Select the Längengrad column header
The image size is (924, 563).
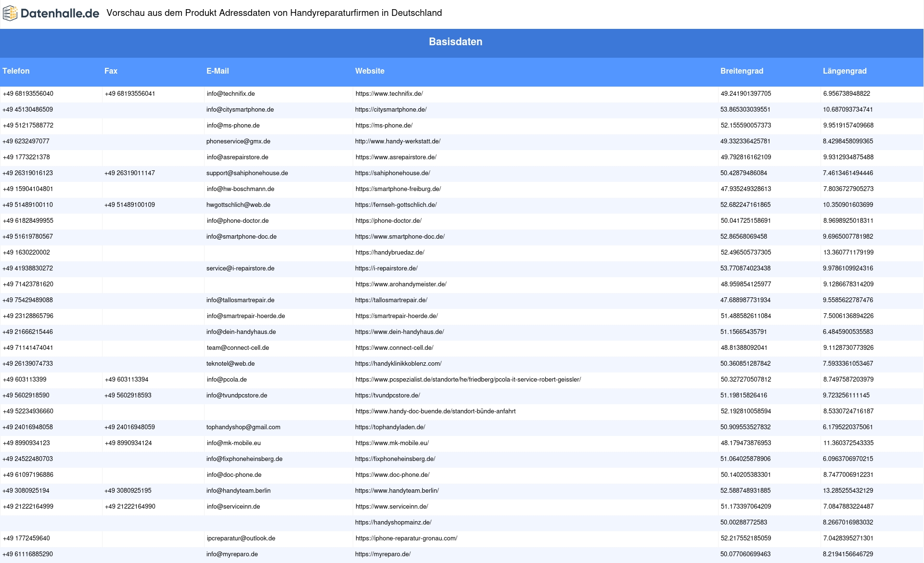pyautogui.click(x=845, y=71)
